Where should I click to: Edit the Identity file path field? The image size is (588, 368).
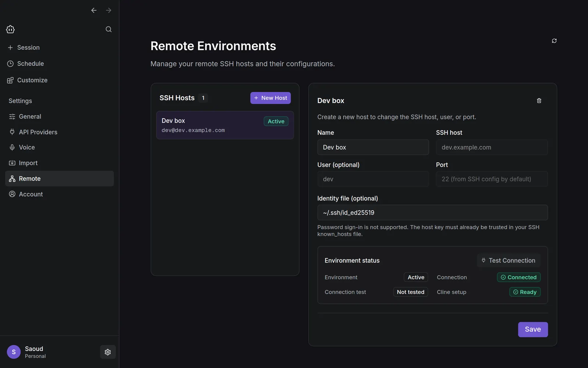433,213
